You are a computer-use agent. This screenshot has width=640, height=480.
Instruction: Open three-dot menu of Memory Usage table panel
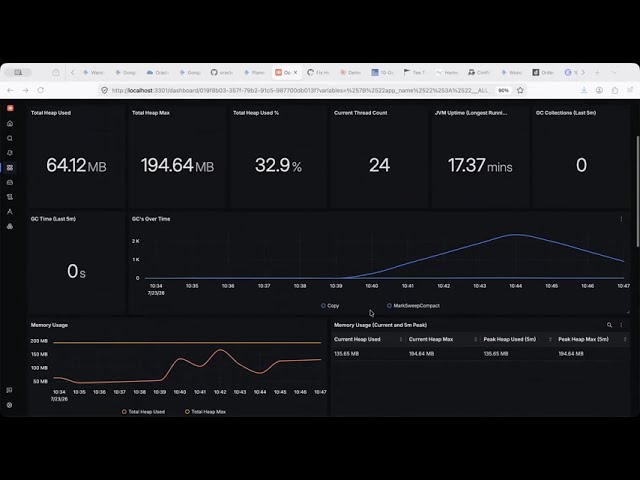click(621, 325)
